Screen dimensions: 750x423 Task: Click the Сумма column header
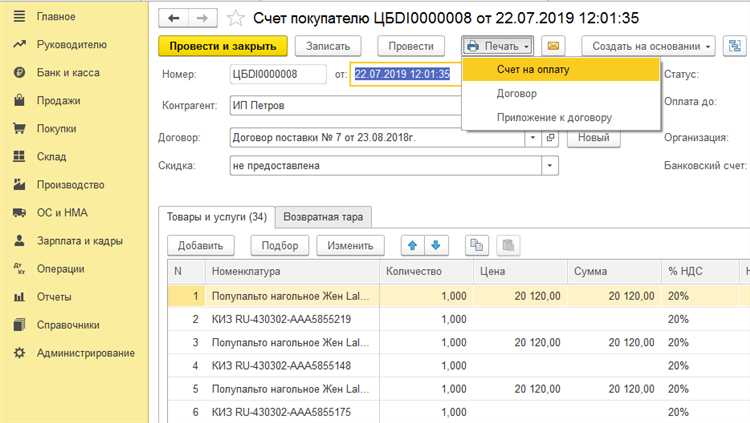click(614, 271)
